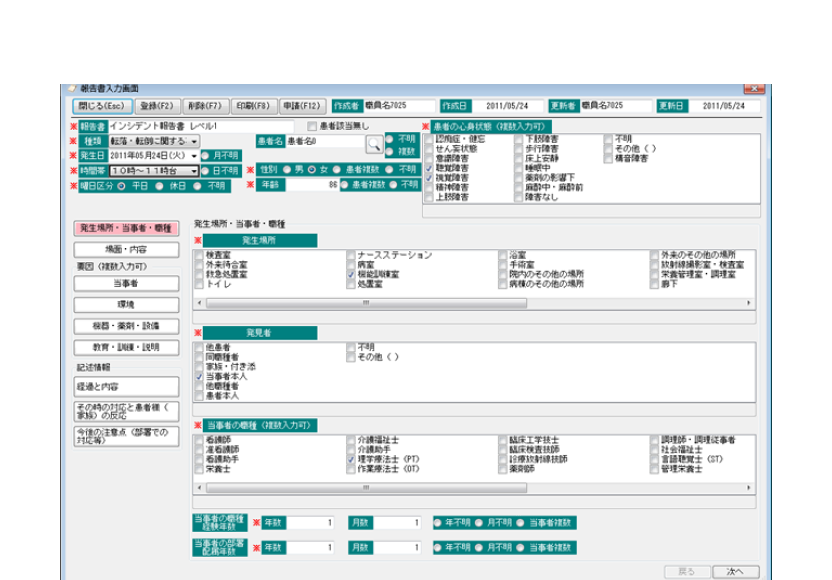Check ナースステーション as 発生場所
This screenshot has width=832, height=580.
point(351,255)
